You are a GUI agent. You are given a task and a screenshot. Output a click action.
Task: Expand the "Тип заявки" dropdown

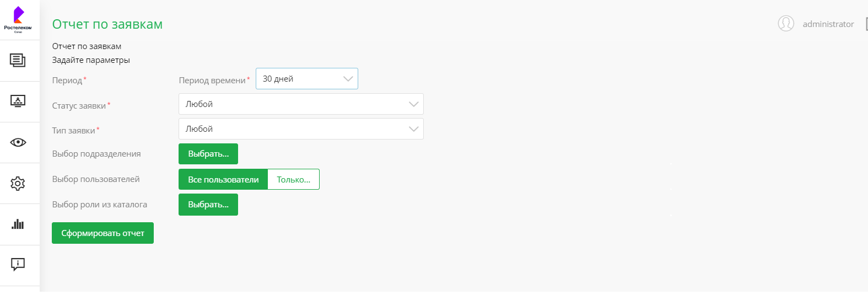point(300,129)
